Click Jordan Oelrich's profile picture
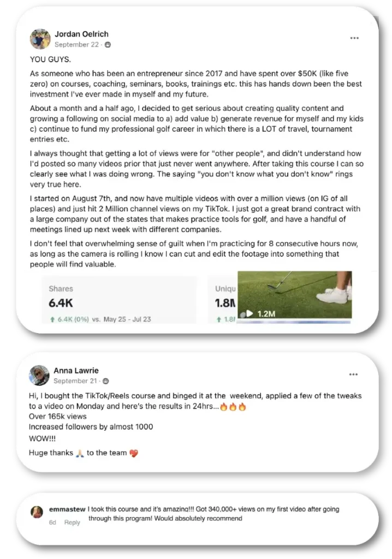392x559 pixels. coord(40,39)
